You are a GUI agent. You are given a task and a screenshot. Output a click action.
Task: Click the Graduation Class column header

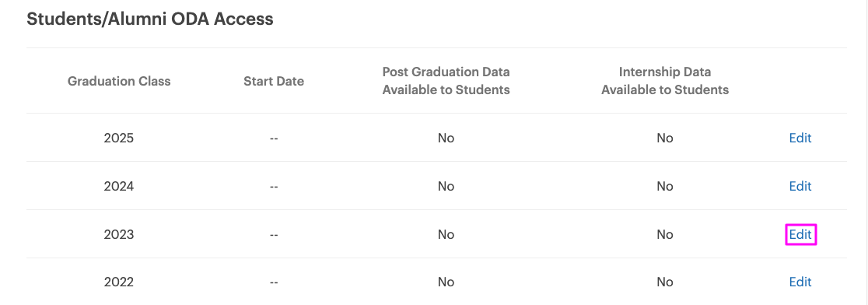coord(119,82)
